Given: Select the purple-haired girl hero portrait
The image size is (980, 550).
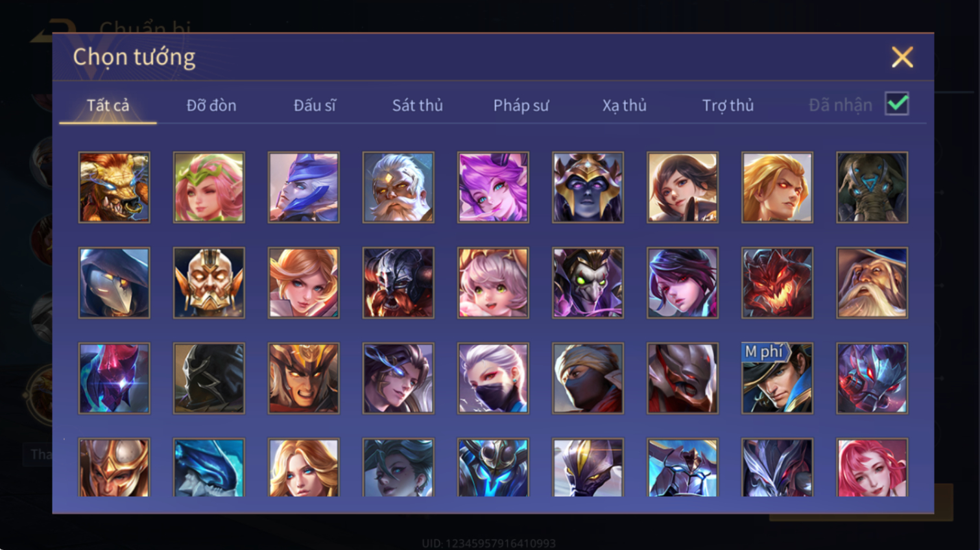Looking at the screenshot, I should 493,187.
